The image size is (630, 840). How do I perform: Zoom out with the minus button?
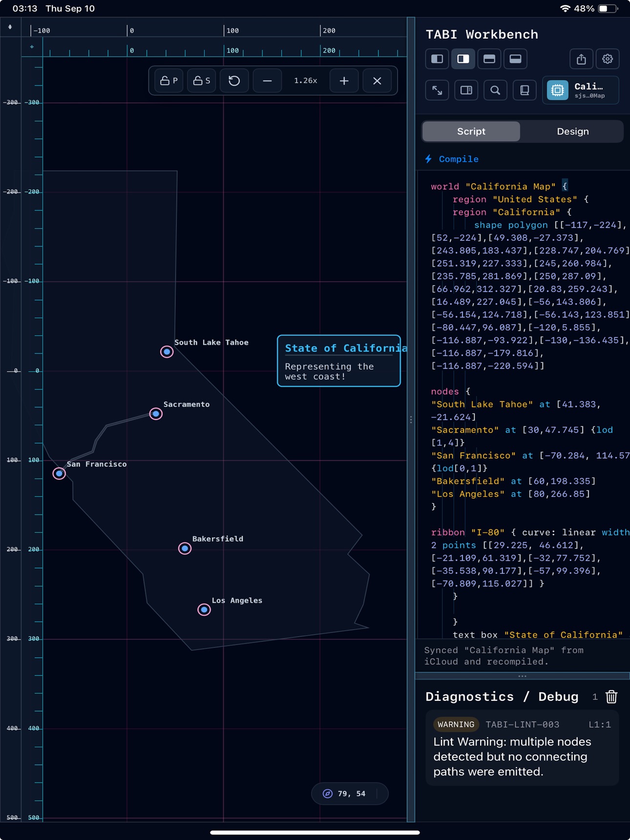[x=267, y=81]
